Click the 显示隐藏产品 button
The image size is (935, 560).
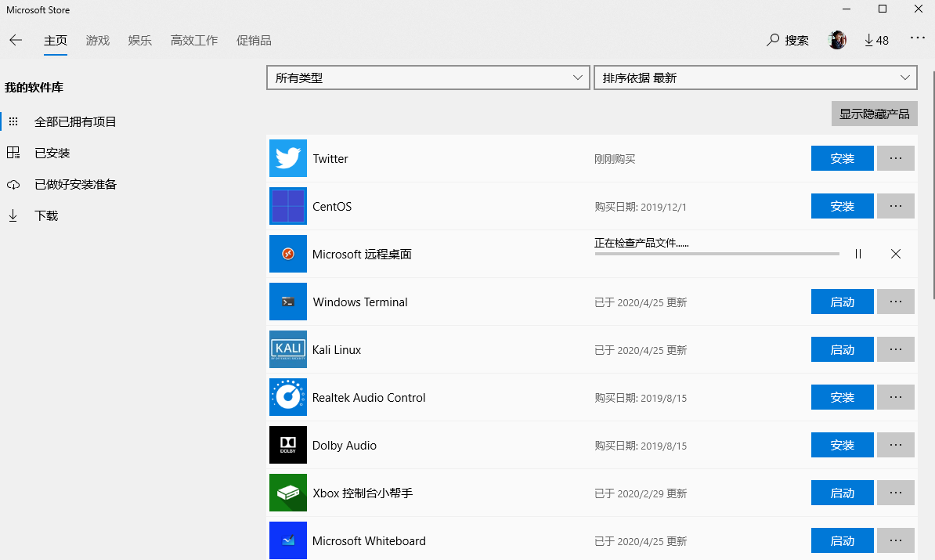(874, 114)
